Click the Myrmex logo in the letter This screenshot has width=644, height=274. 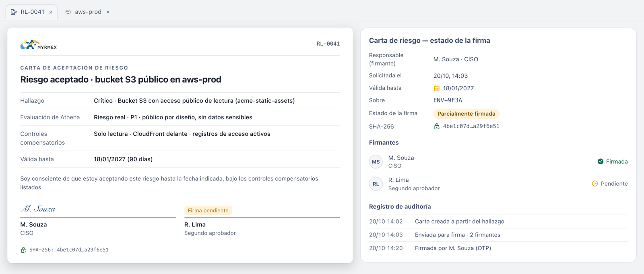tap(39, 44)
